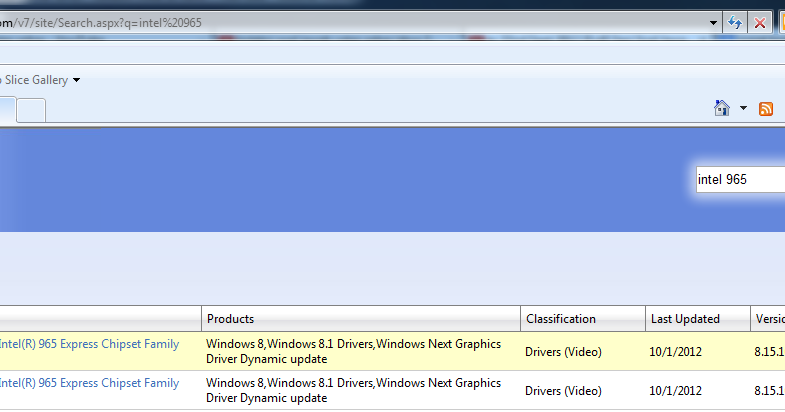Viewport: 785px width, 412px height.
Task: Sort by the Products column header
Action: (x=361, y=319)
